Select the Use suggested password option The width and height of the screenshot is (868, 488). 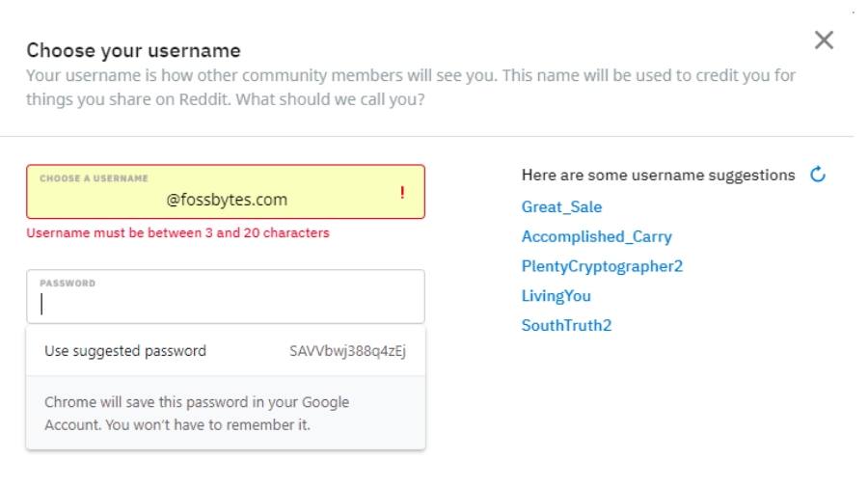pos(125,351)
